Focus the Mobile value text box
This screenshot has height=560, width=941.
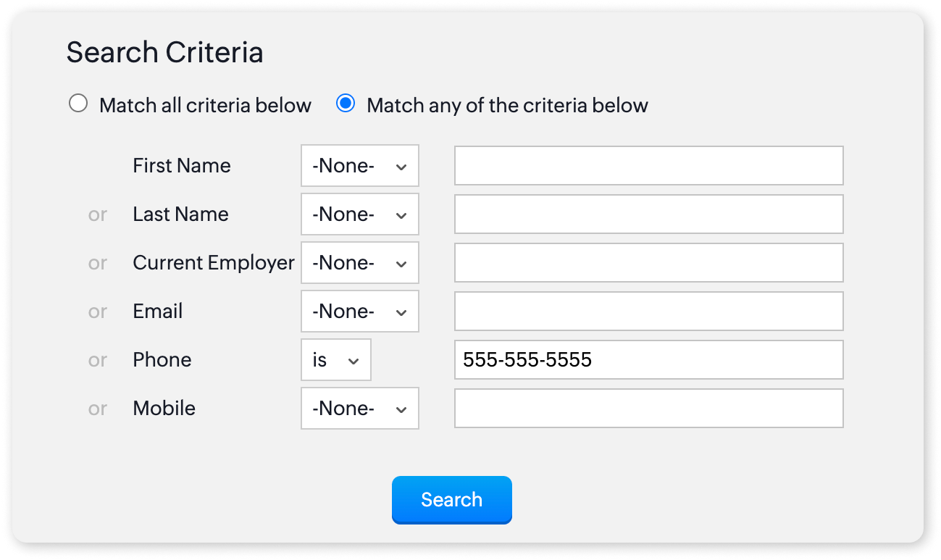(648, 409)
